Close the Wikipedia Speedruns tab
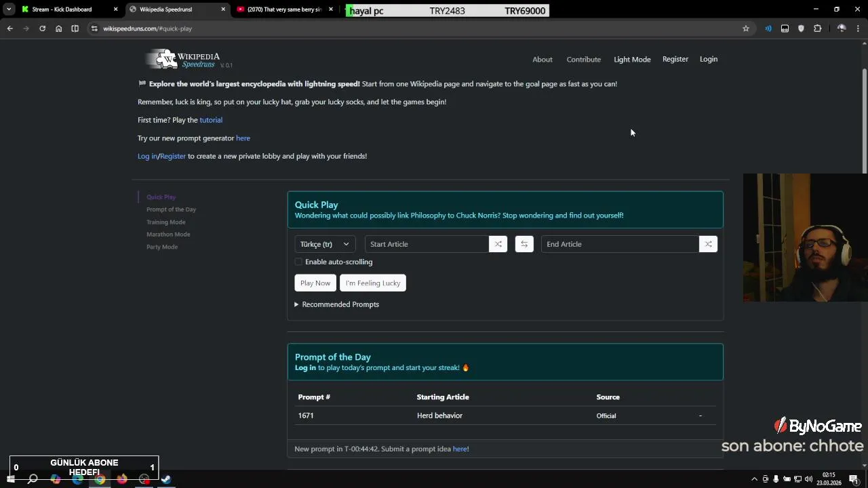868x488 pixels. click(x=223, y=9)
